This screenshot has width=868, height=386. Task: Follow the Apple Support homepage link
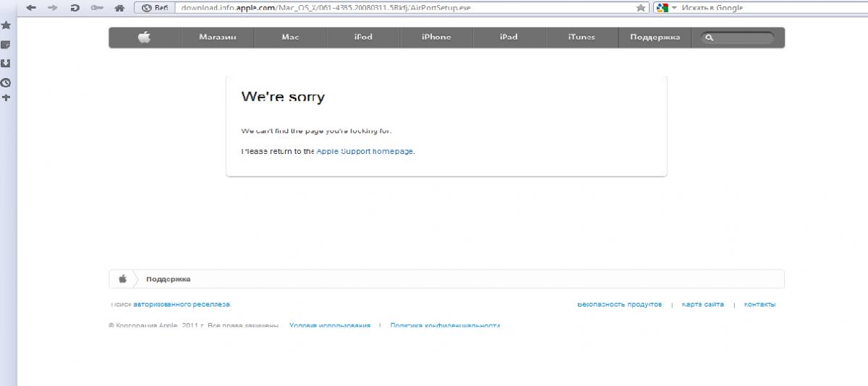[x=365, y=151]
